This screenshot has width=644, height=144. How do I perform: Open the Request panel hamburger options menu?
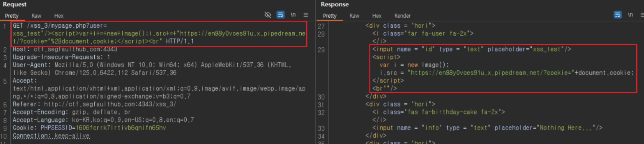306,15
